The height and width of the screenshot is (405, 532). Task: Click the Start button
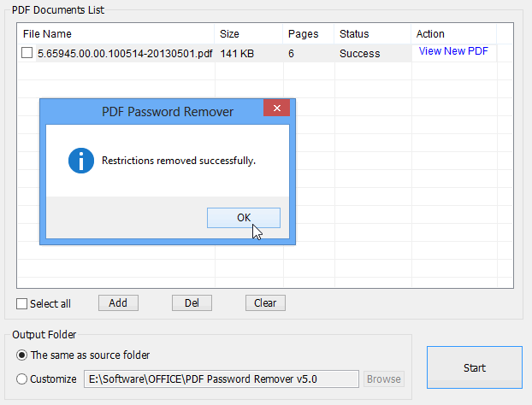pyautogui.click(x=475, y=367)
